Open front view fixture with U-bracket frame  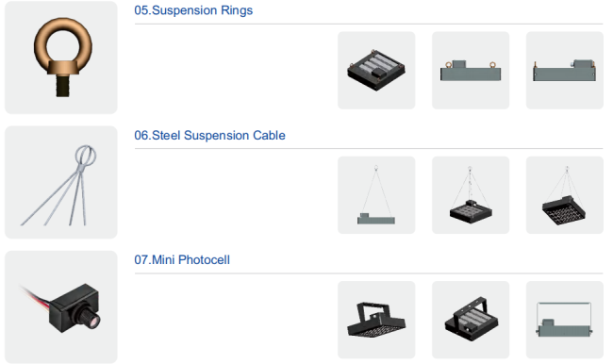coord(565,320)
